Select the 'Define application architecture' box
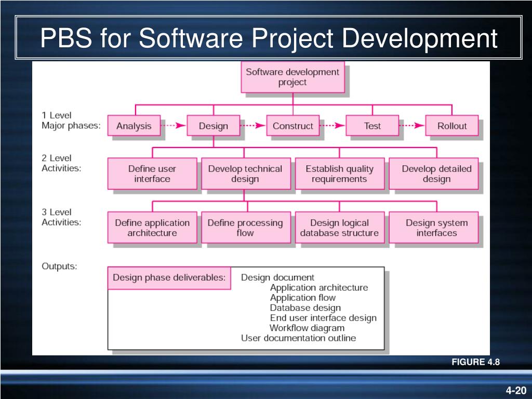This screenshot has height=399, width=532. 152,228
